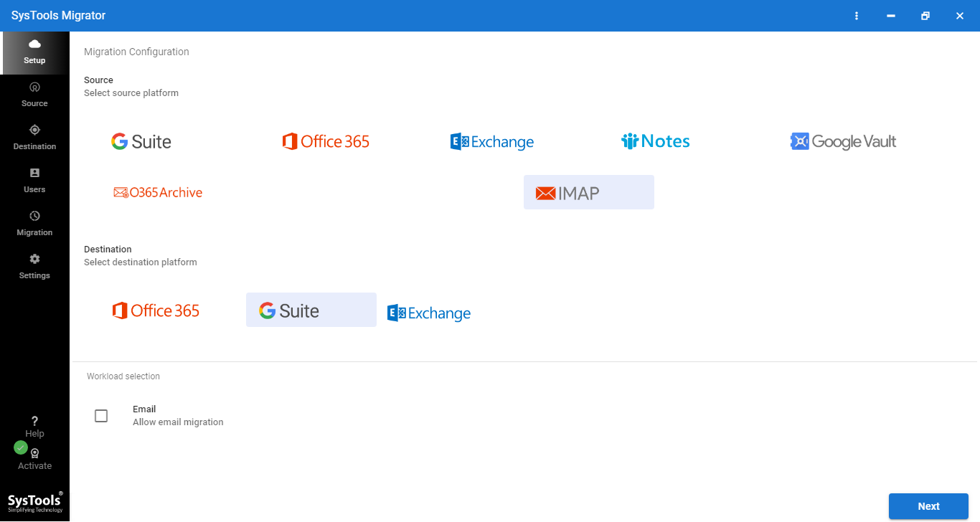Click 'Select destination platform' text
980x522 pixels.
click(x=141, y=262)
